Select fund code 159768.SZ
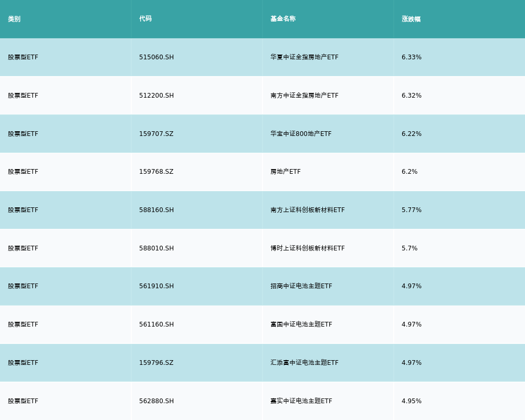 coord(156,172)
